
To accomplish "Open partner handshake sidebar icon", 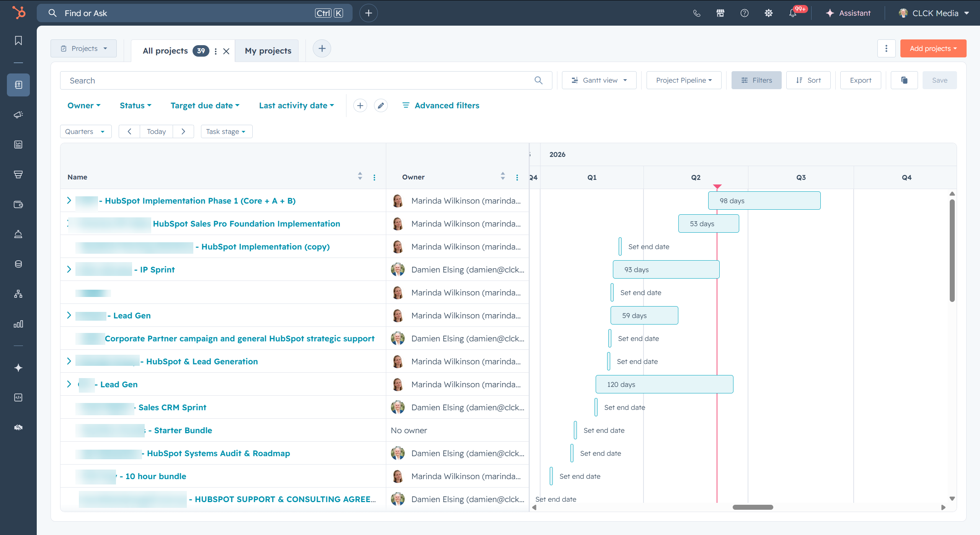I will point(18,427).
